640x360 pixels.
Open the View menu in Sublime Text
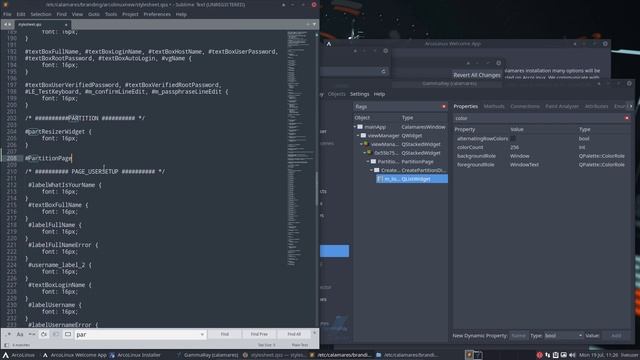point(77,14)
